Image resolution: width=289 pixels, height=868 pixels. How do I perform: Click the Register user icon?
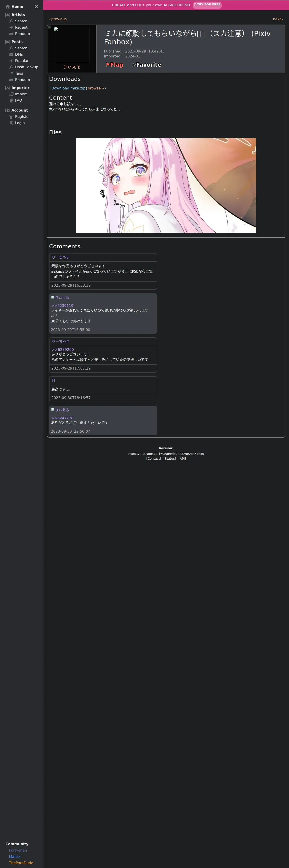click(11, 116)
